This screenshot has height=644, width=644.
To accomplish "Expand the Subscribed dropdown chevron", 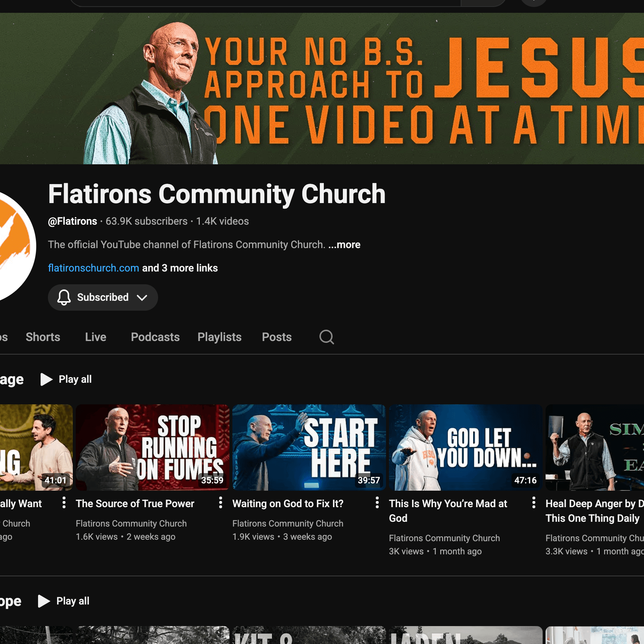I will tap(142, 298).
